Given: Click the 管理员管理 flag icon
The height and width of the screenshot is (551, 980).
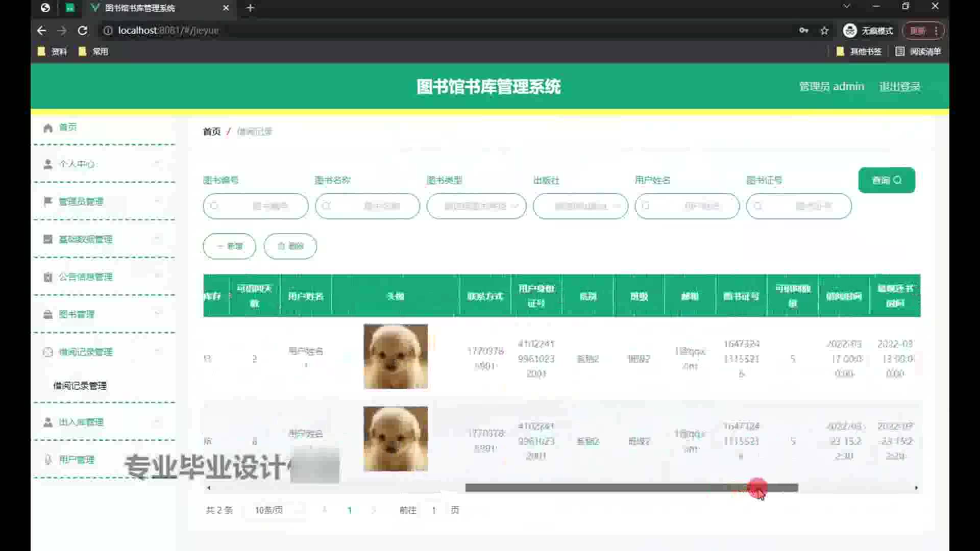Looking at the screenshot, I should pyautogui.click(x=48, y=202).
